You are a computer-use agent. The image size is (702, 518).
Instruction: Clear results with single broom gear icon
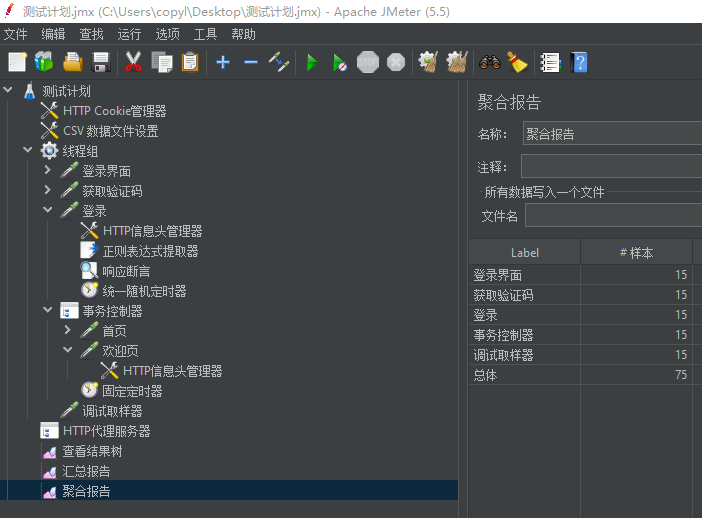pyautogui.click(x=428, y=62)
